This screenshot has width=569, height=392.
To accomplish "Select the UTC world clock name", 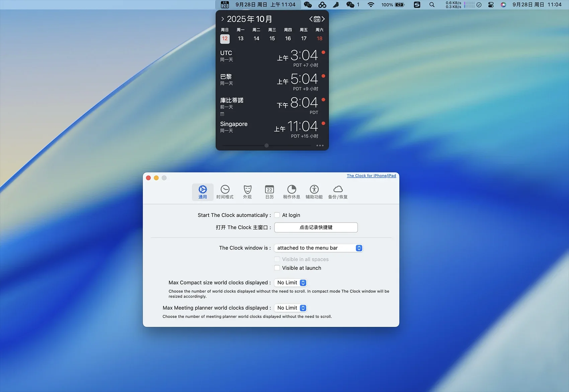I will click(226, 53).
